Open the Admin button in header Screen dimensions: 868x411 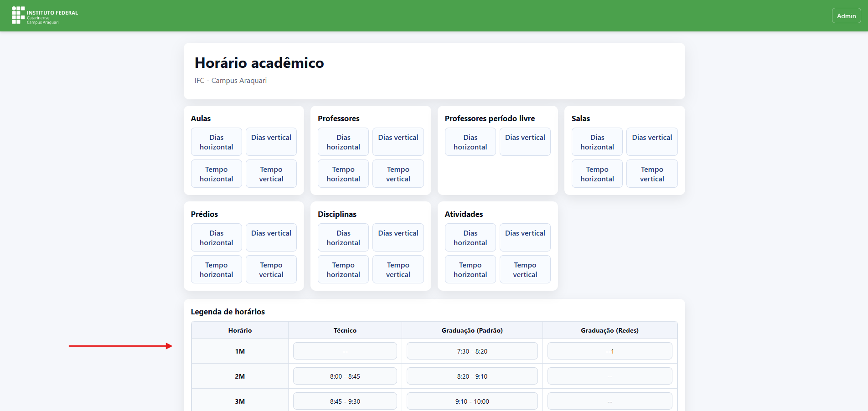[x=846, y=16]
